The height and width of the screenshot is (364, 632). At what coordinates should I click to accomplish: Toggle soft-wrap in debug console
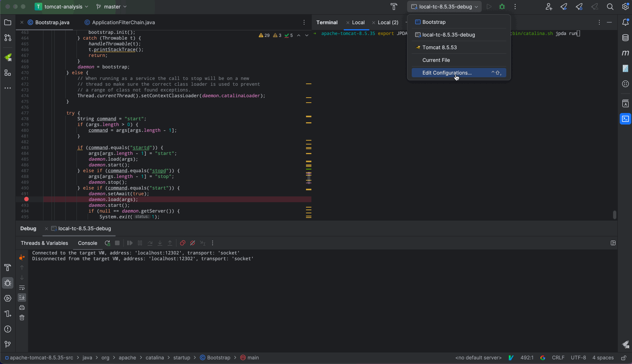pyautogui.click(x=22, y=288)
